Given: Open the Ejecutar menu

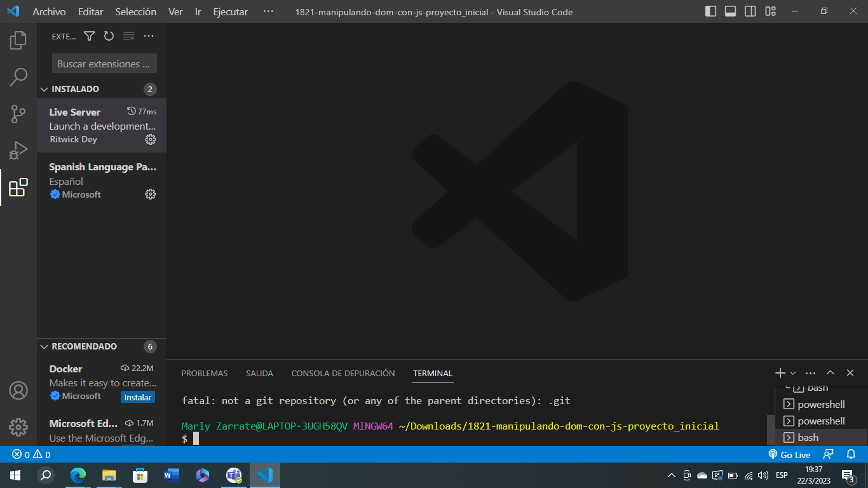Looking at the screenshot, I should click(231, 11).
